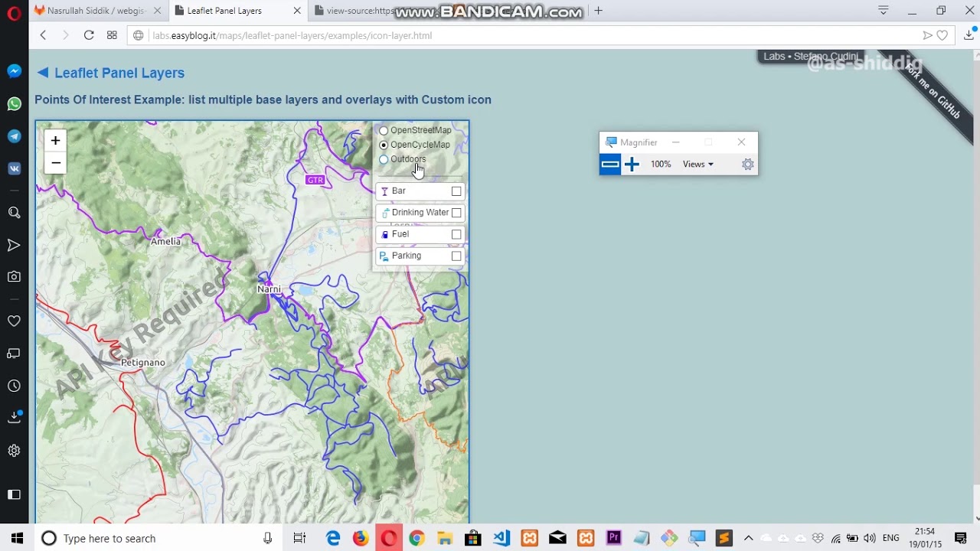
Task: Open history clock in sidebar
Action: (14, 386)
